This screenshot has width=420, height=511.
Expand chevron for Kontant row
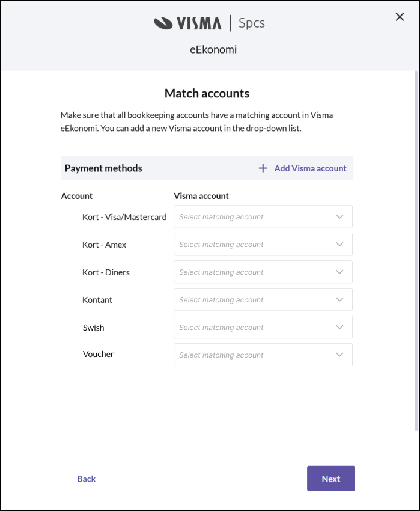(x=339, y=299)
